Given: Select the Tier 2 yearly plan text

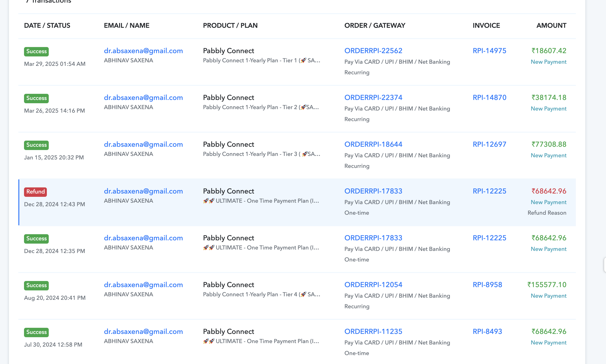Looking at the screenshot, I should point(261,107).
